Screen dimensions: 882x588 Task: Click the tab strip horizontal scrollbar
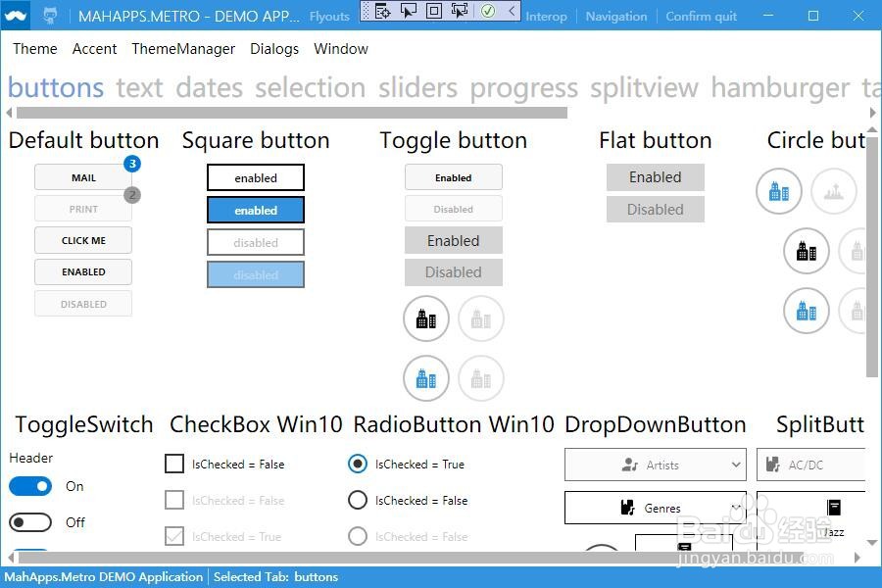click(x=292, y=113)
